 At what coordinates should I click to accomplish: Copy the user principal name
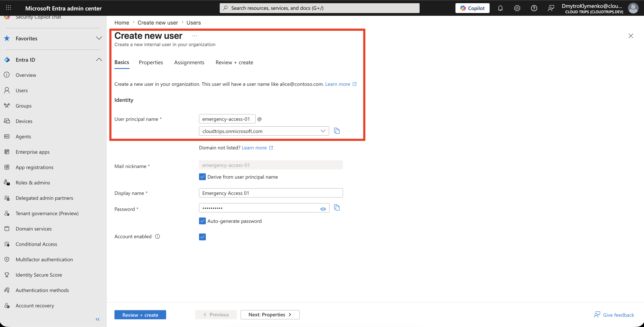(337, 131)
